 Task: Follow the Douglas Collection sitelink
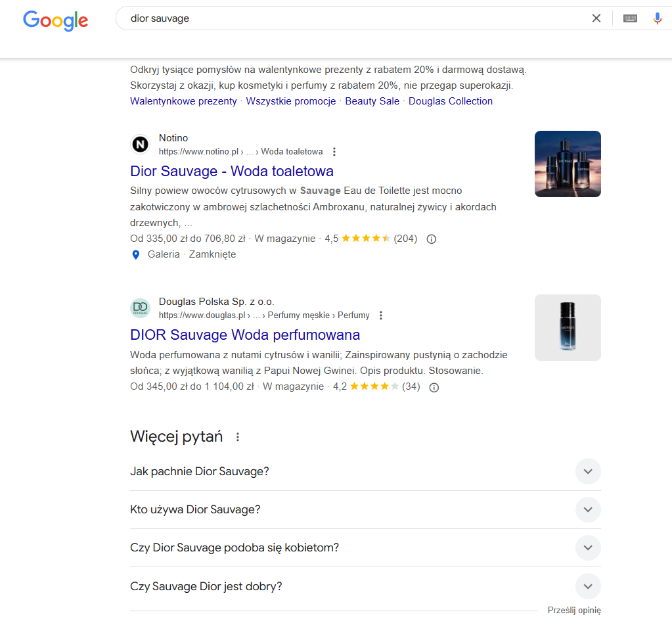tap(451, 101)
